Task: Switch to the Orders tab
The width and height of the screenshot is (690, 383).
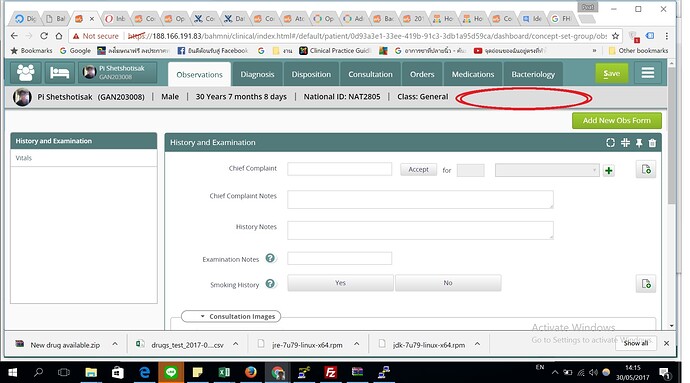Action: coord(422,74)
